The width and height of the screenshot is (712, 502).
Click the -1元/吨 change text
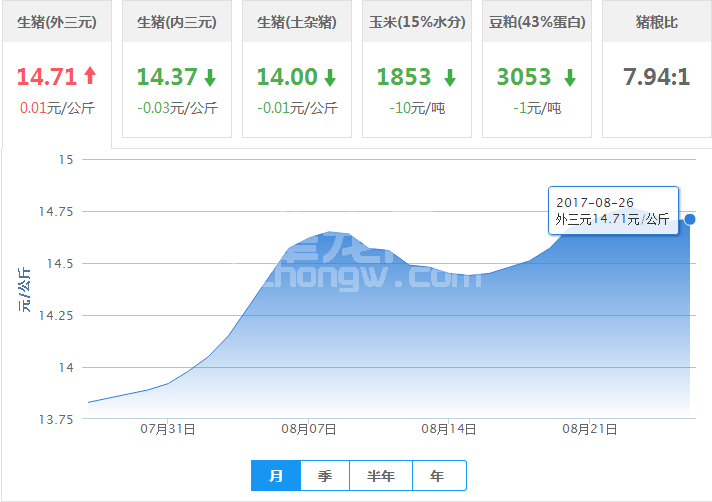point(537,108)
